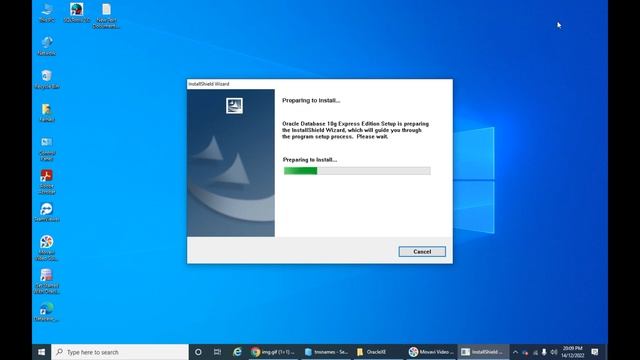The image size is (640, 360).
Task: Launch Internet Explorer from the taskbar
Action: [x=237, y=352]
